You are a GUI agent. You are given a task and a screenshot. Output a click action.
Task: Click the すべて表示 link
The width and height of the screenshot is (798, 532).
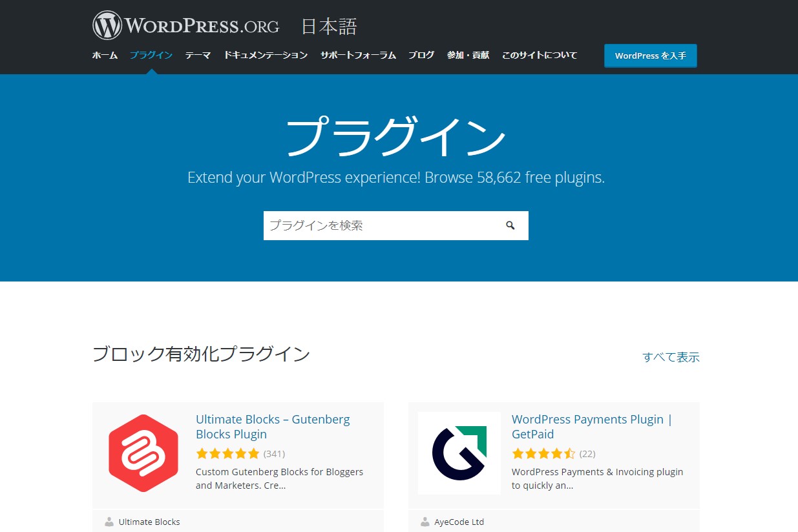tap(671, 357)
